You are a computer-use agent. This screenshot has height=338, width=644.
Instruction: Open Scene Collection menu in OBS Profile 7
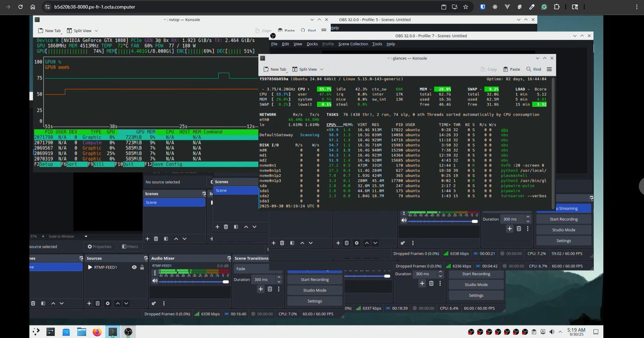[x=353, y=44]
